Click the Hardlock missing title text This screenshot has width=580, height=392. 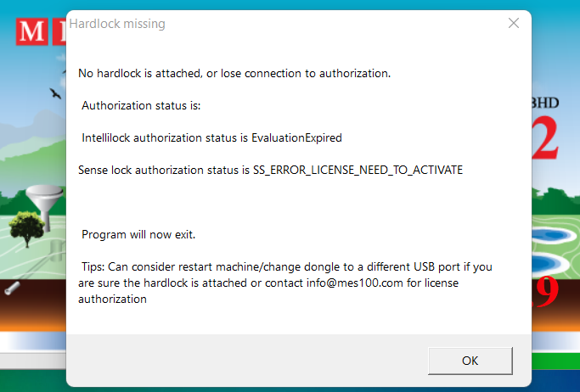pos(117,24)
